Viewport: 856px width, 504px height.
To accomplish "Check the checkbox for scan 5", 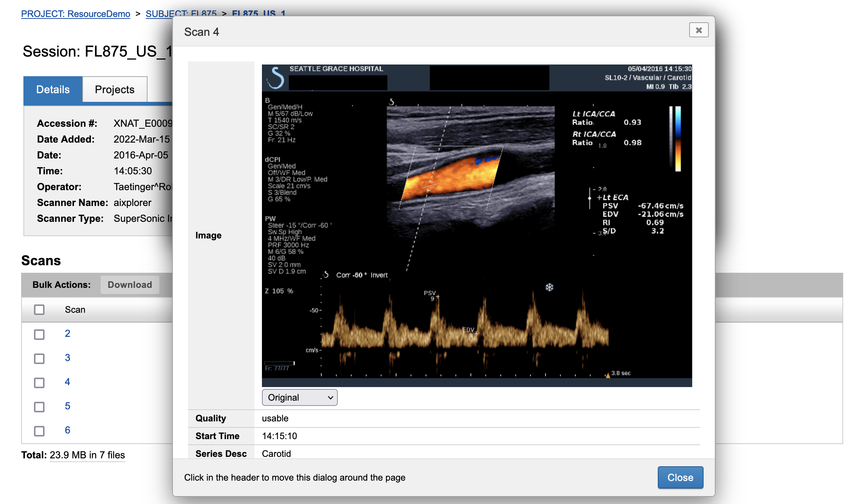I will (x=39, y=407).
